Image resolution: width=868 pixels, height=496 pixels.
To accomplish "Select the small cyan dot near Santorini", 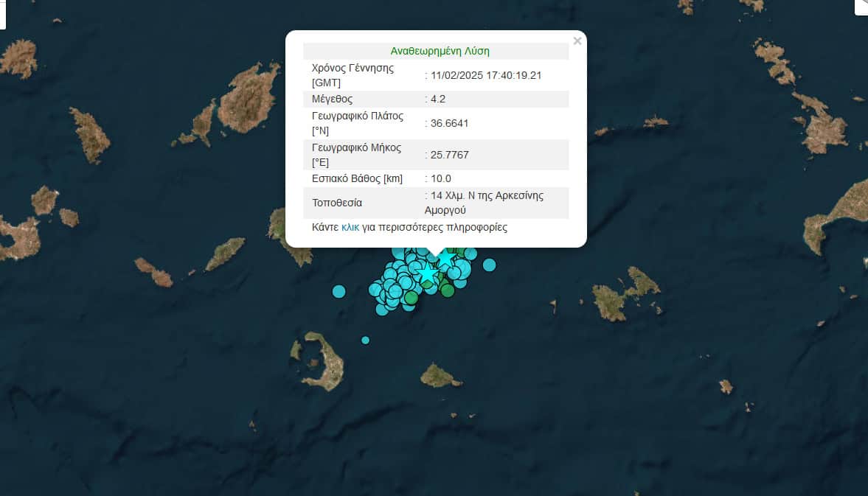I will point(365,340).
